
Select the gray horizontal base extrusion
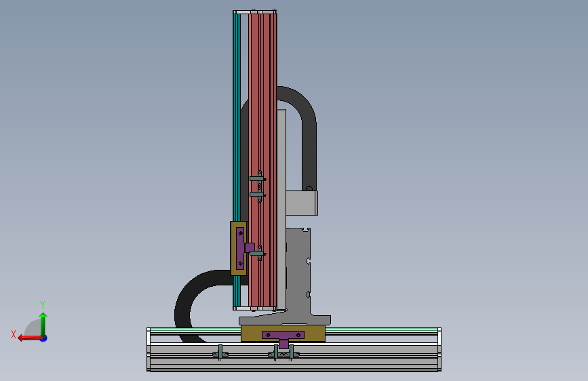pyautogui.click(x=294, y=362)
